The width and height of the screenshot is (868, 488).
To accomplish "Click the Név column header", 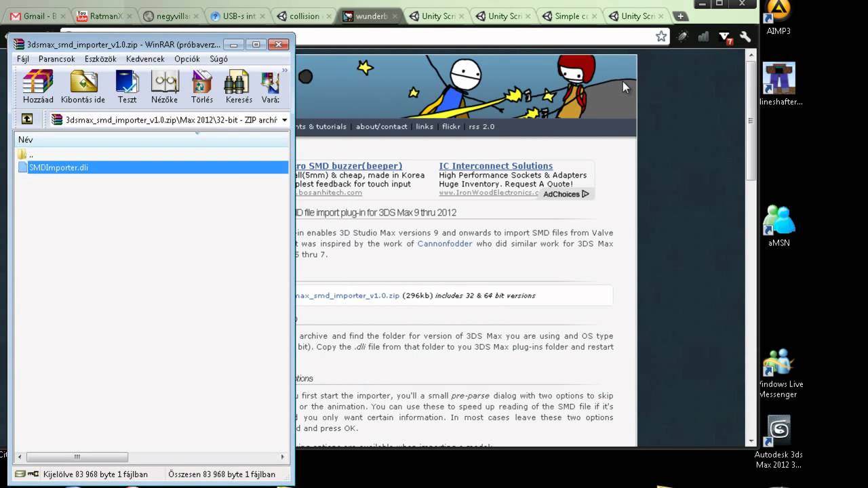I will tap(152, 139).
